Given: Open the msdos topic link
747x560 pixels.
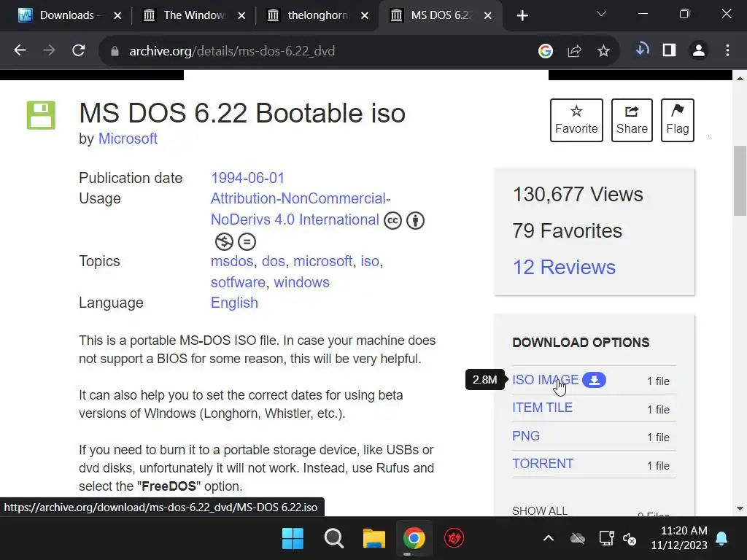Looking at the screenshot, I should click(x=232, y=261).
